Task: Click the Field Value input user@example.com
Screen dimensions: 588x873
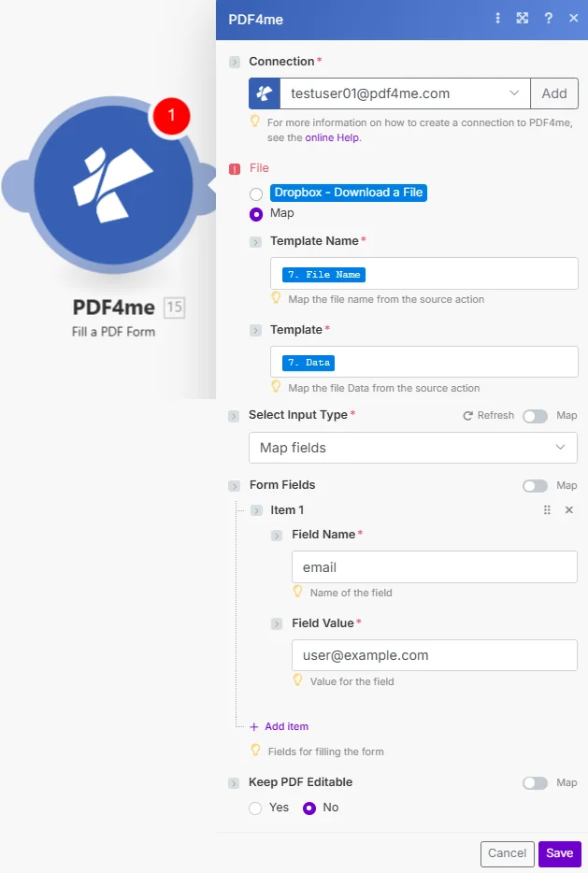Action: [435, 656]
